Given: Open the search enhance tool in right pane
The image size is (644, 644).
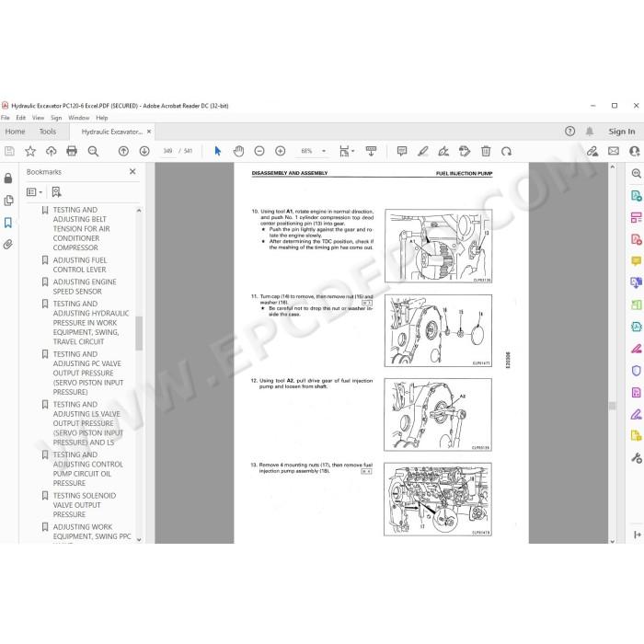Looking at the screenshot, I should (x=637, y=173).
